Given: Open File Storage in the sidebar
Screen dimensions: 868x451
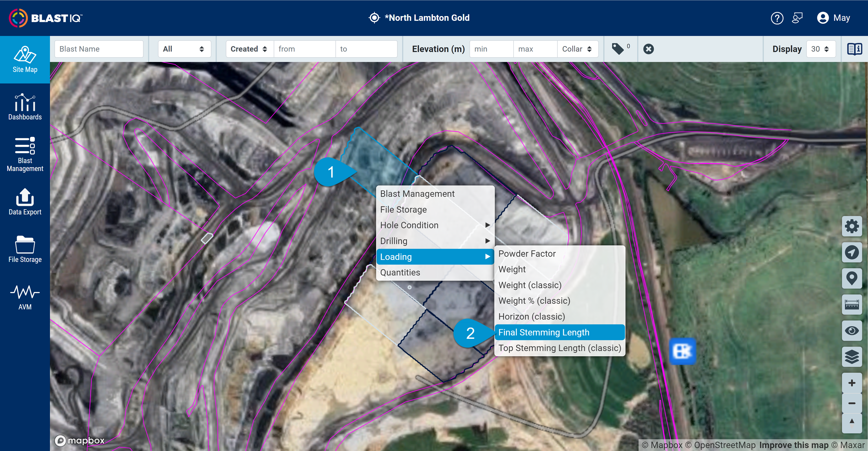Looking at the screenshot, I should tap(25, 249).
